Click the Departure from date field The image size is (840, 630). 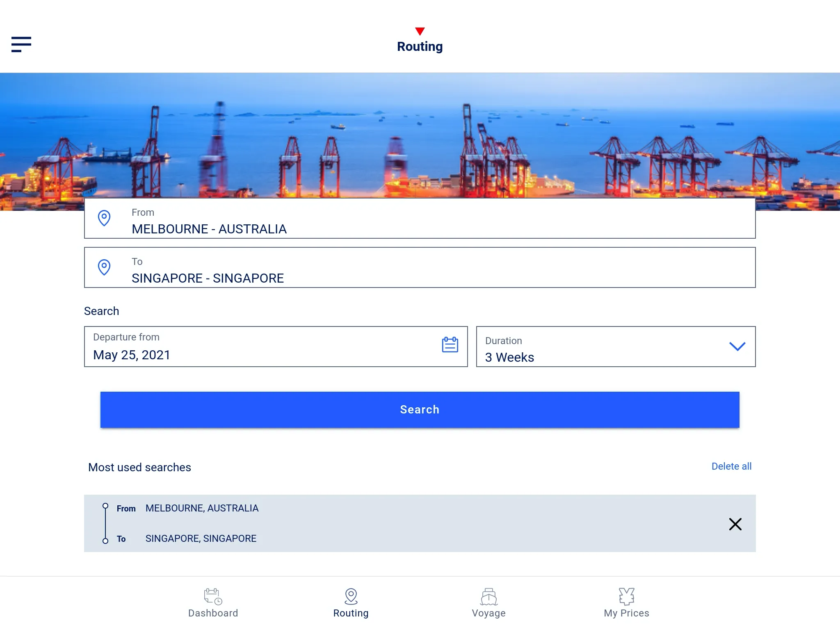(x=276, y=346)
